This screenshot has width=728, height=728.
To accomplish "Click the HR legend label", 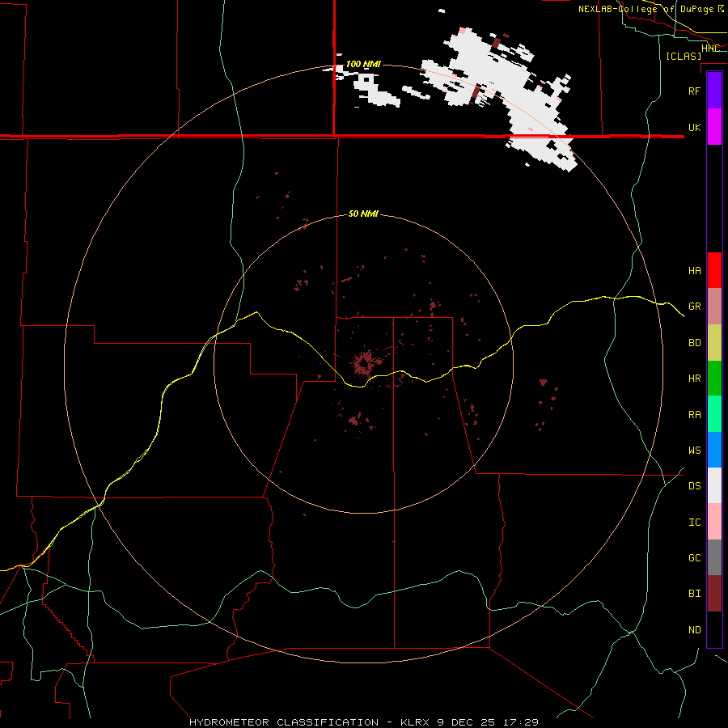I will tap(694, 379).
